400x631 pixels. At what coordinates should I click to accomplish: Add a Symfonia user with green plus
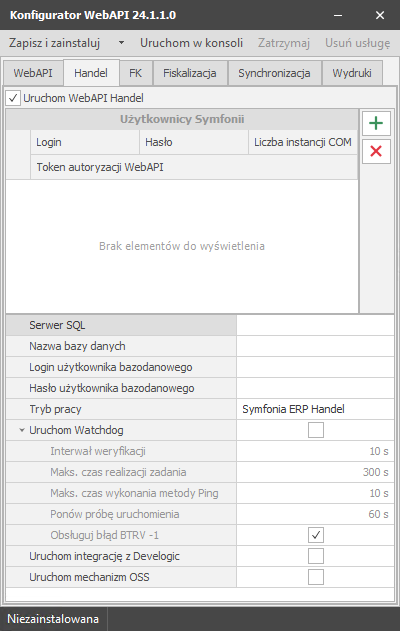(376, 123)
